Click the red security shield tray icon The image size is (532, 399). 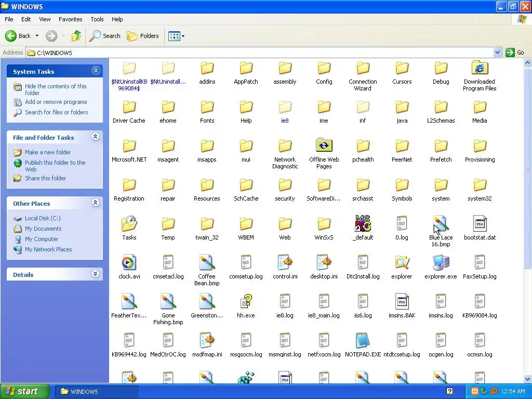(475, 392)
